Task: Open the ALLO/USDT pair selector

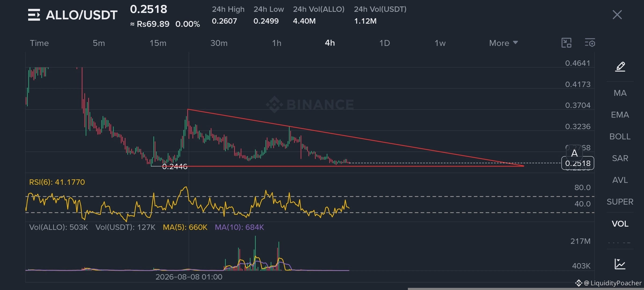Action: (x=82, y=15)
